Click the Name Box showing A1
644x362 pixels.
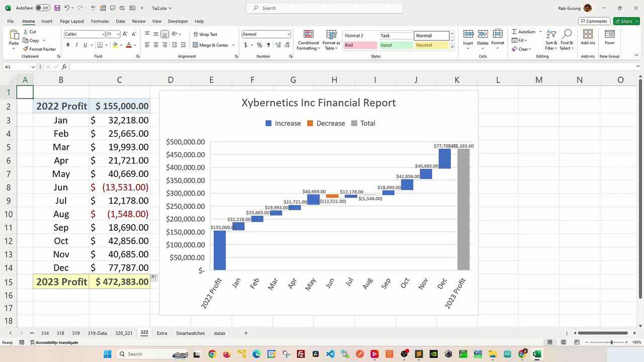[x=19, y=67]
